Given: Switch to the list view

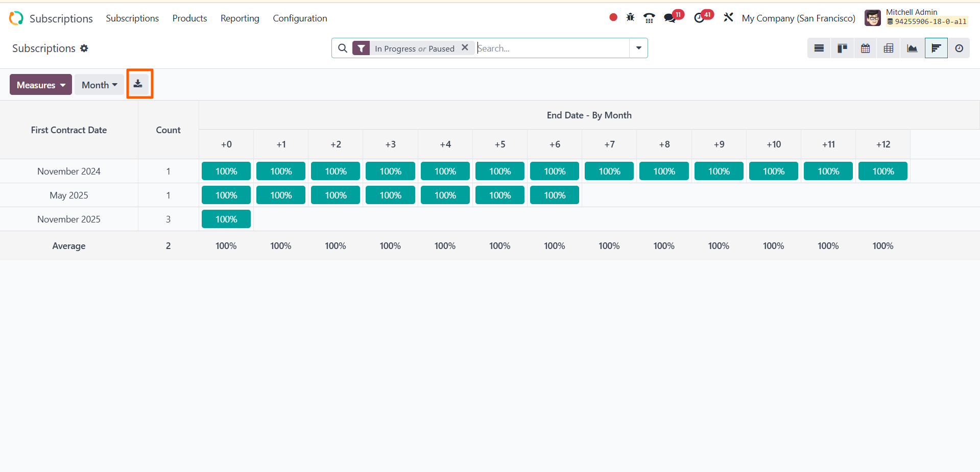Looking at the screenshot, I should pos(819,48).
